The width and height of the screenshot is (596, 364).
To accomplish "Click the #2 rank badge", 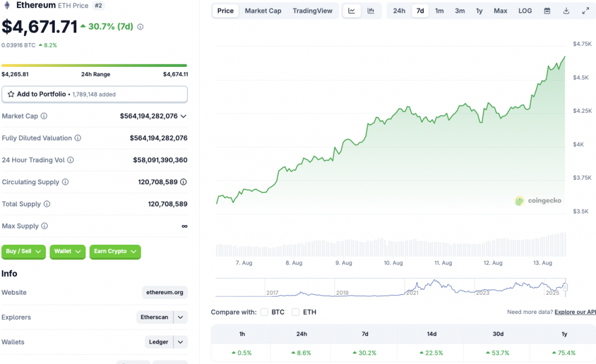I will pos(98,6).
